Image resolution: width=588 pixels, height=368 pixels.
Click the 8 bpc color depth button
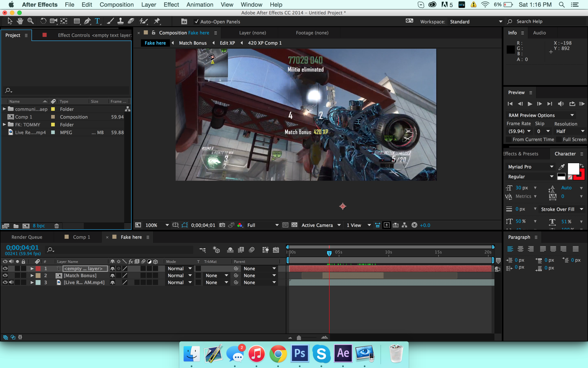pyautogui.click(x=39, y=226)
